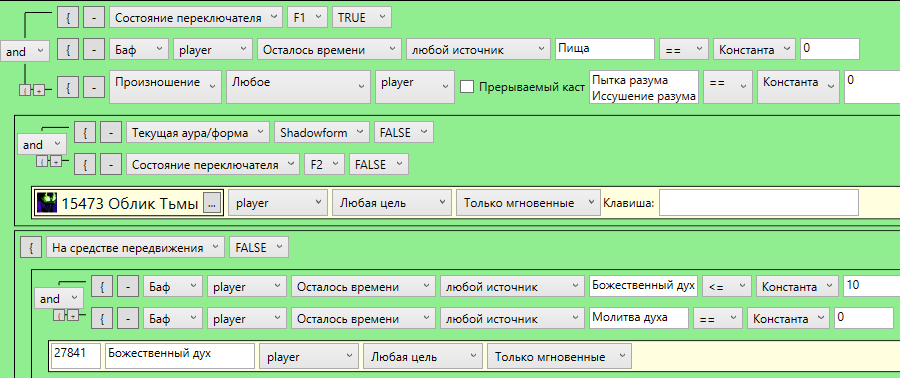Screen dimensions: 900x378
Task: Click the Пытка разума spell list field
Action: [643, 87]
